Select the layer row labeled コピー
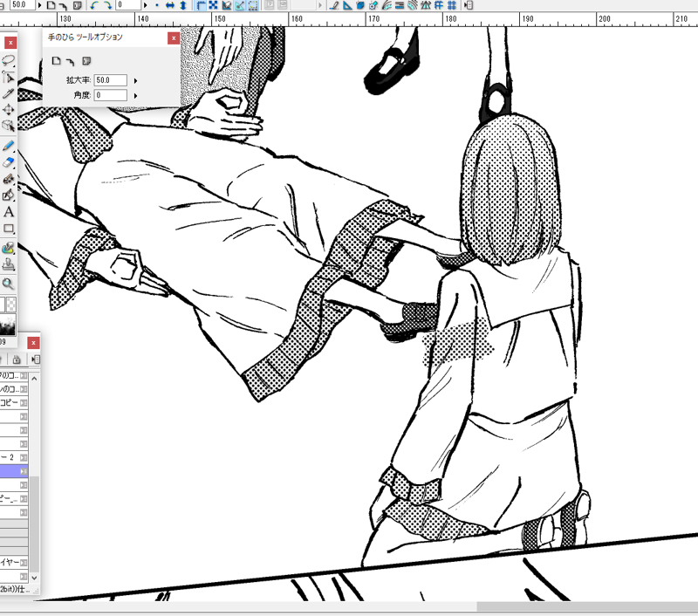Viewport: 698px width, 616px height. pos(14,403)
